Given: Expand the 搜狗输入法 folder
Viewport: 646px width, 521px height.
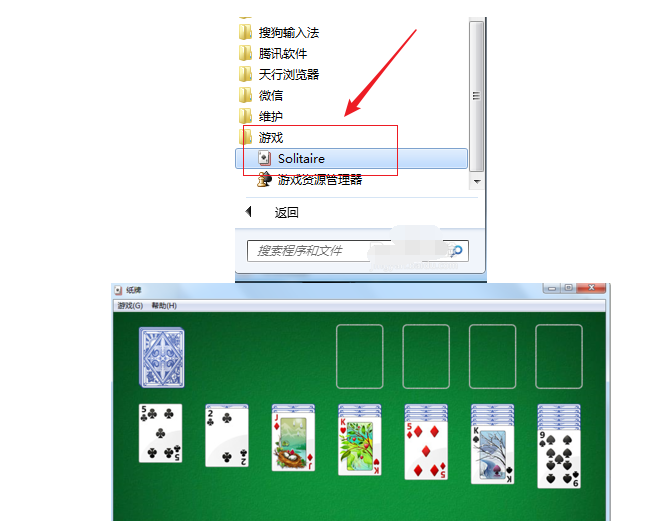Looking at the screenshot, I should point(279,33).
